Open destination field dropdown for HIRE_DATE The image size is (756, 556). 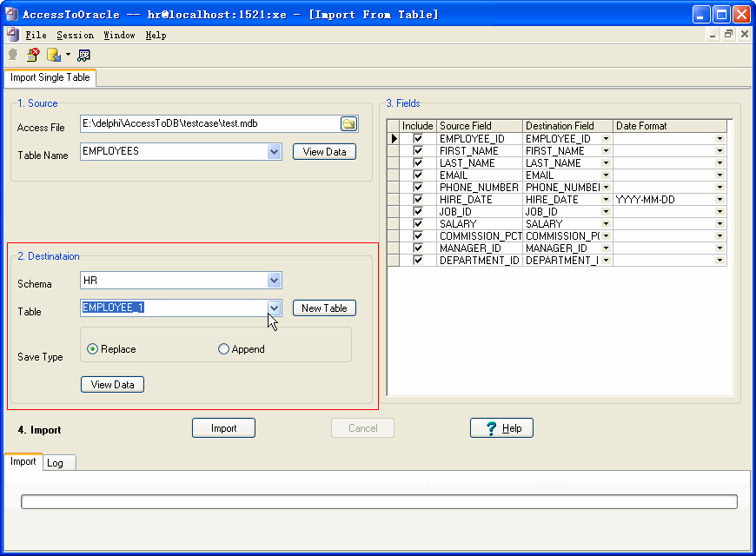click(x=606, y=199)
